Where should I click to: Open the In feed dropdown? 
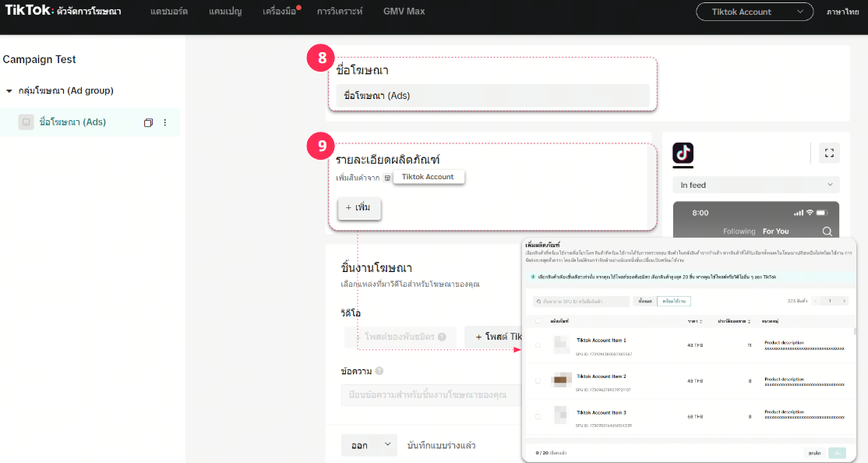(x=756, y=185)
